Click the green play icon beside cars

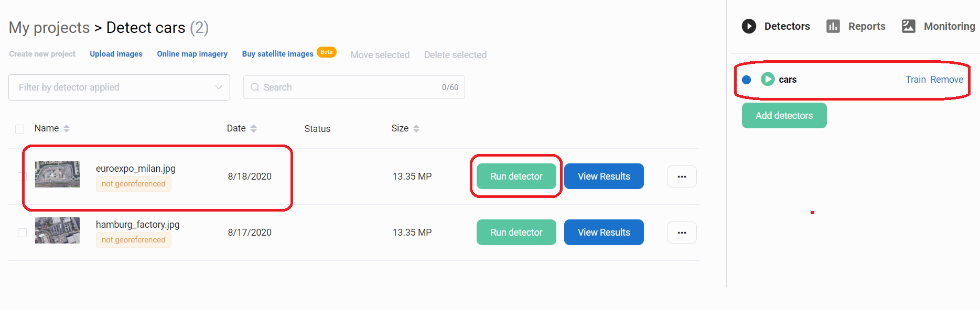pyautogui.click(x=768, y=79)
